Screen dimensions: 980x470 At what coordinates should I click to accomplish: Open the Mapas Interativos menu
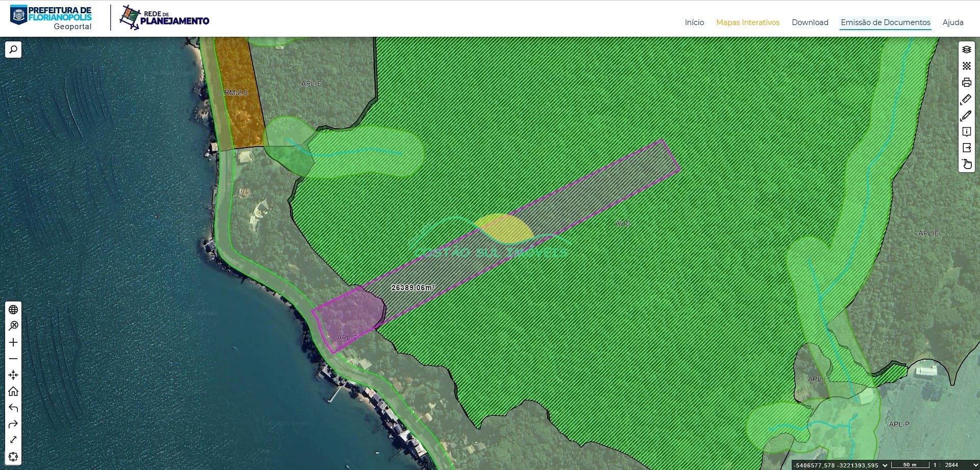(x=747, y=22)
